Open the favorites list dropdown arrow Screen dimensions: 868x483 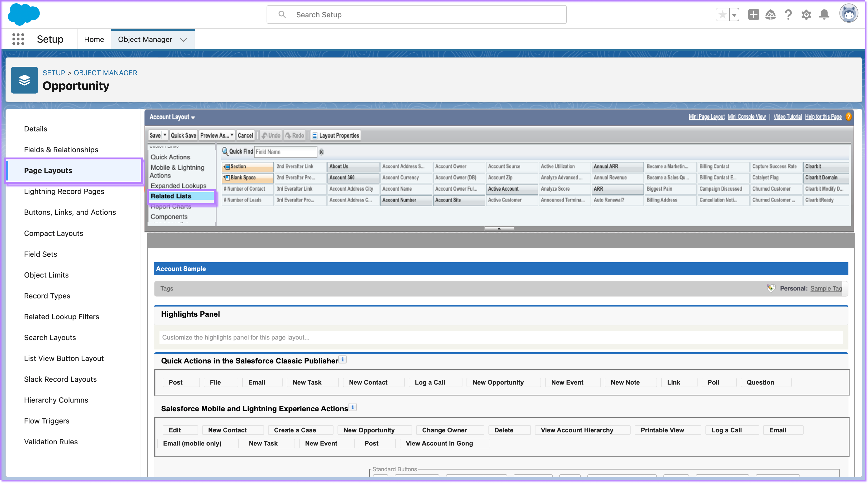(x=734, y=14)
